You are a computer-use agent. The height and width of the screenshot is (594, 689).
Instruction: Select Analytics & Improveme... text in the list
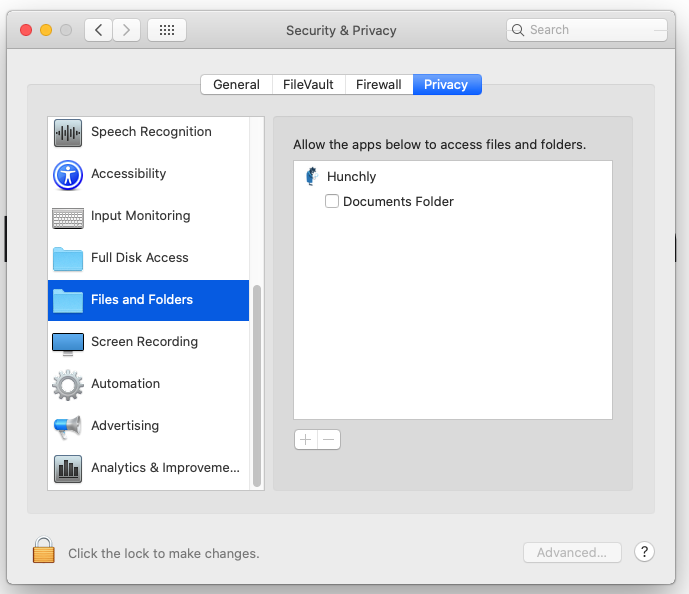click(166, 467)
